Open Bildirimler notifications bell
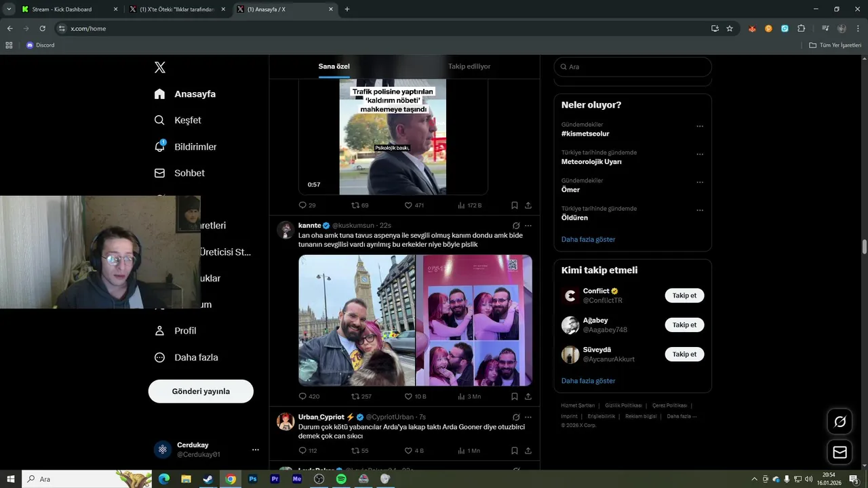The height and width of the screenshot is (488, 868). click(x=186, y=146)
